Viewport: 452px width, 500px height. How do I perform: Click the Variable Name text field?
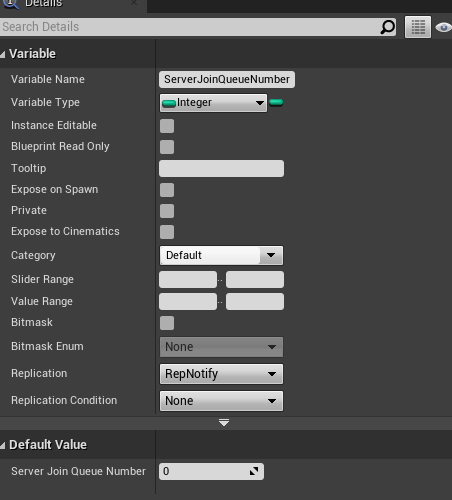[227, 79]
